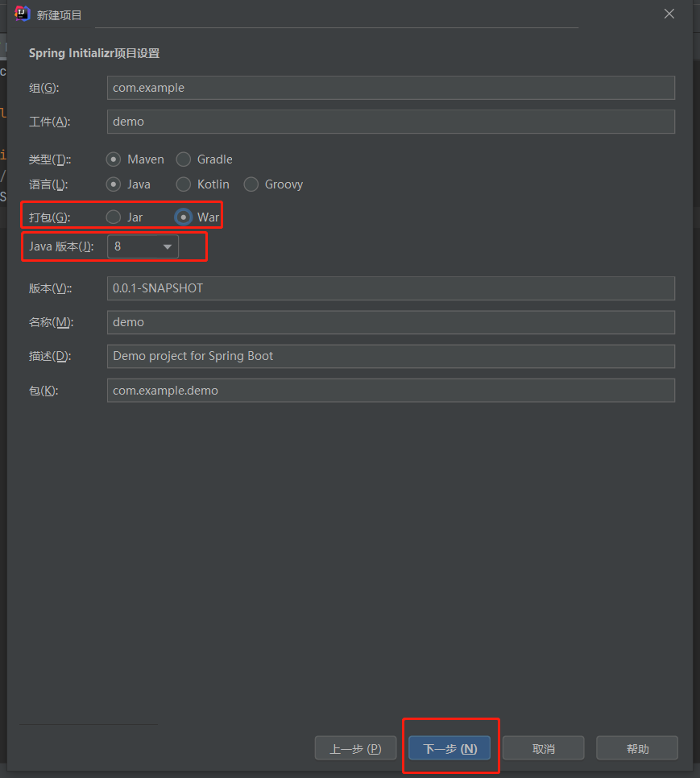Open the Java 版本 dropdown
Viewport: 700px width, 778px height.
point(143,246)
